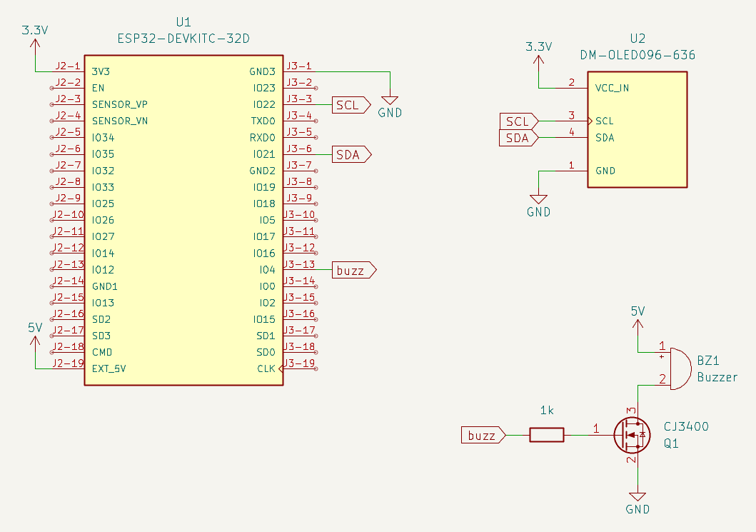Click the ESP32-DEVKITC-32D value text
Screen dimensions: 756x532
click(x=183, y=39)
